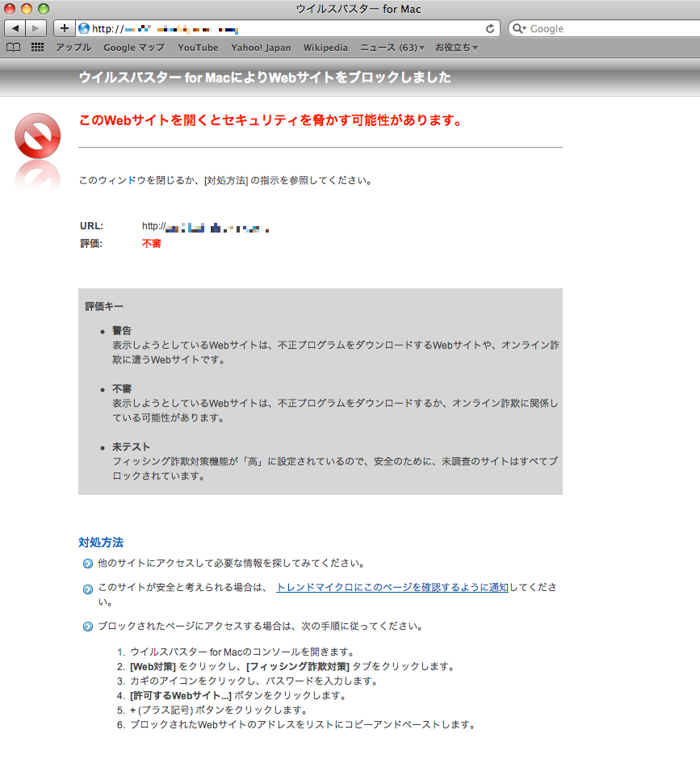Click the arrow bullet beside このサイトが安全
Viewport: 700px width, 759px height.
click(x=88, y=589)
